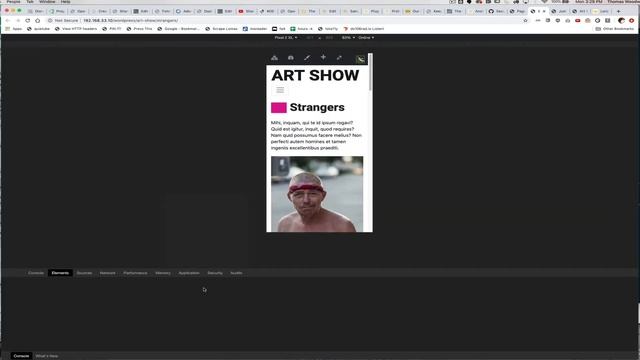Click the pink square beside Strangers
This screenshot has height=360, width=640.
279,107
